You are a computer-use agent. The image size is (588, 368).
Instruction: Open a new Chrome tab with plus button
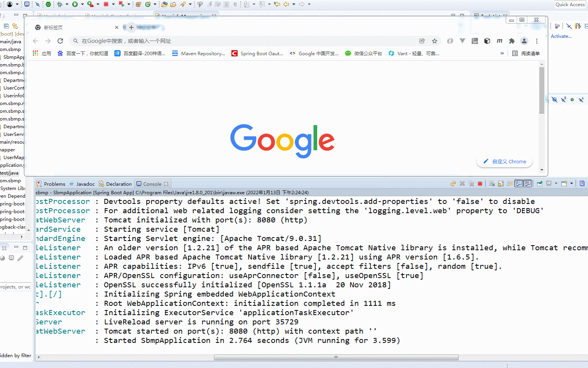pos(131,27)
